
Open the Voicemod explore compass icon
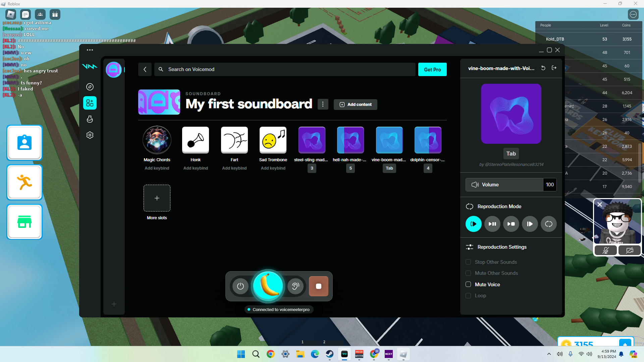tap(90, 87)
